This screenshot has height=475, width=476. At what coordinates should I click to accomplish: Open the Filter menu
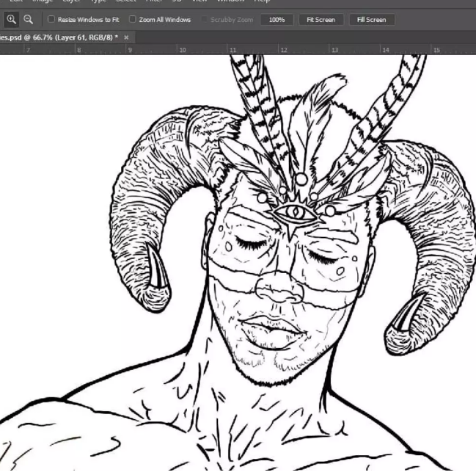pos(153,1)
